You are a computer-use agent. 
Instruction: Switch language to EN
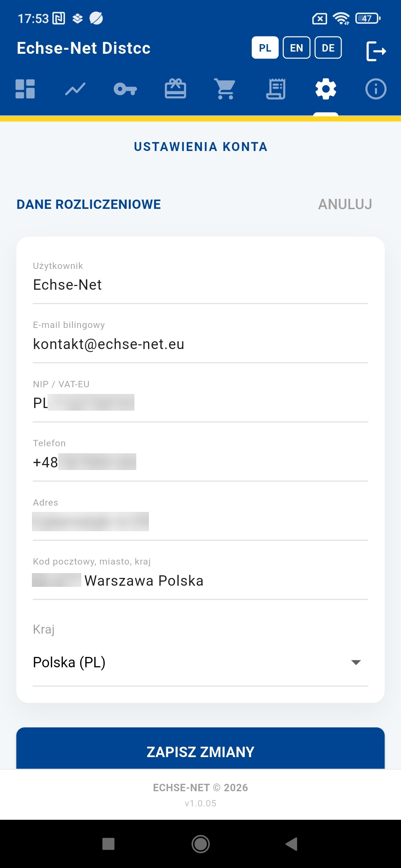click(x=297, y=47)
